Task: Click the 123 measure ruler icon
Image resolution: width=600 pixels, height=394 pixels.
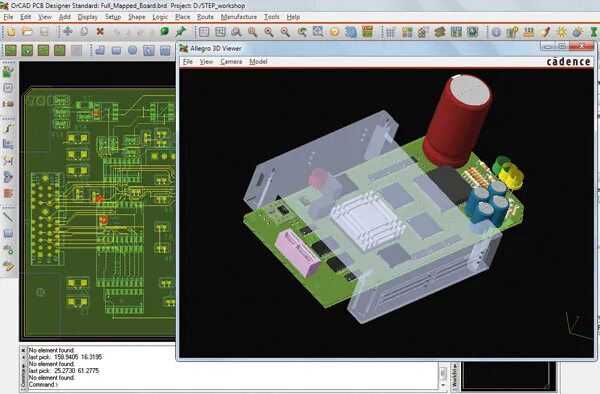Action: 529,32
